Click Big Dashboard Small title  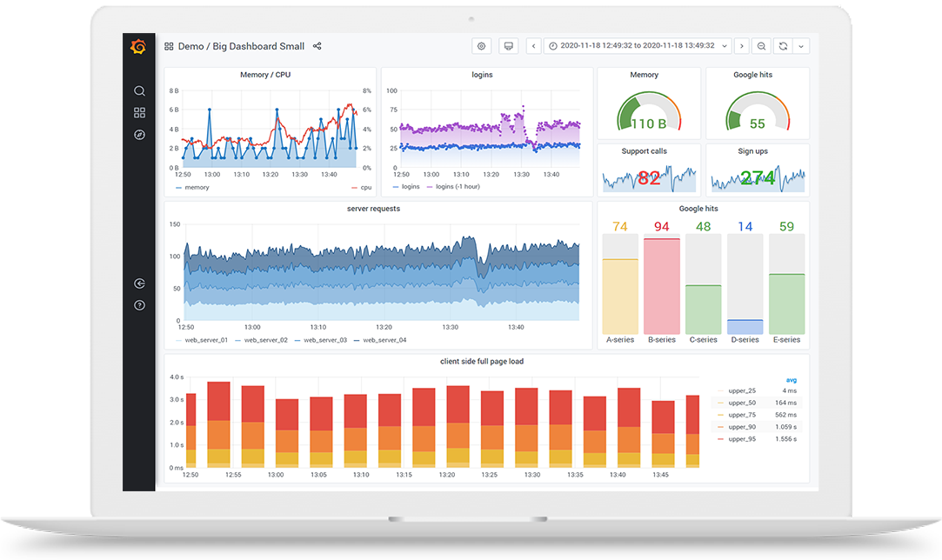pos(258,46)
